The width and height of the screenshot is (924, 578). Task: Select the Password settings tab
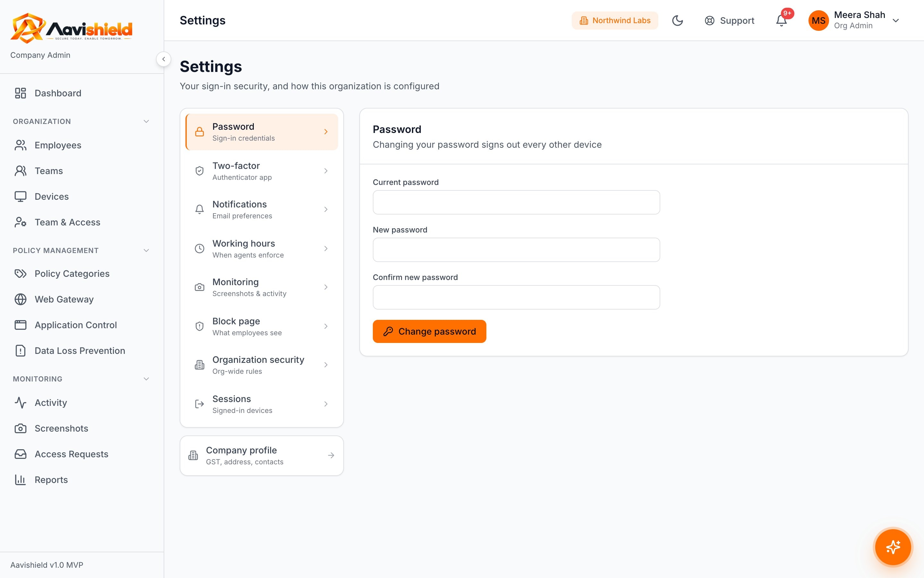click(x=262, y=132)
